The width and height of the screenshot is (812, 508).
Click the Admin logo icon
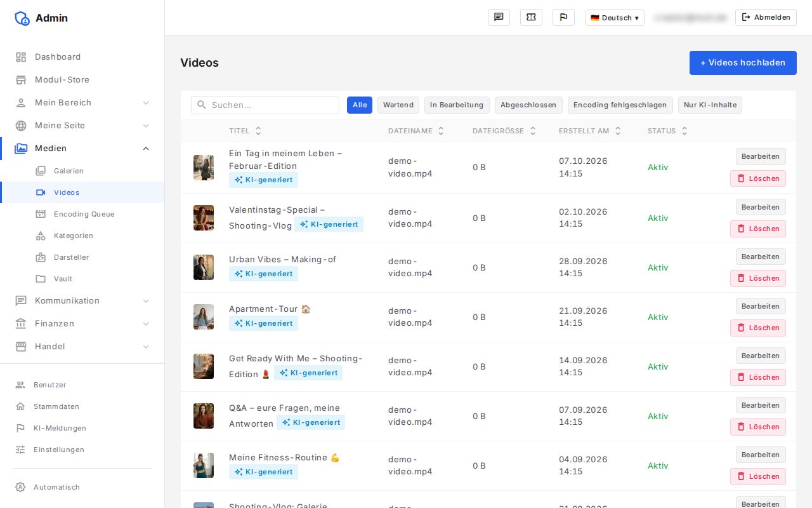(22, 18)
